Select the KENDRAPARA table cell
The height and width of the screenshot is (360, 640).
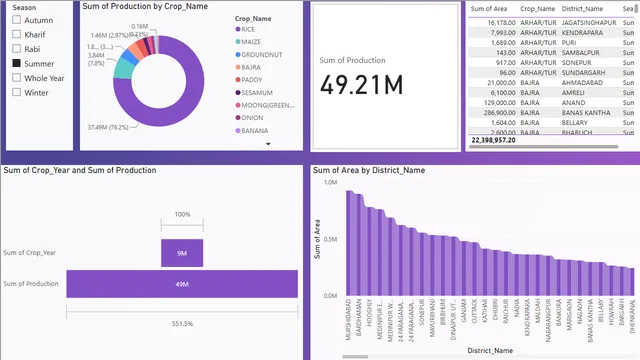582,33
